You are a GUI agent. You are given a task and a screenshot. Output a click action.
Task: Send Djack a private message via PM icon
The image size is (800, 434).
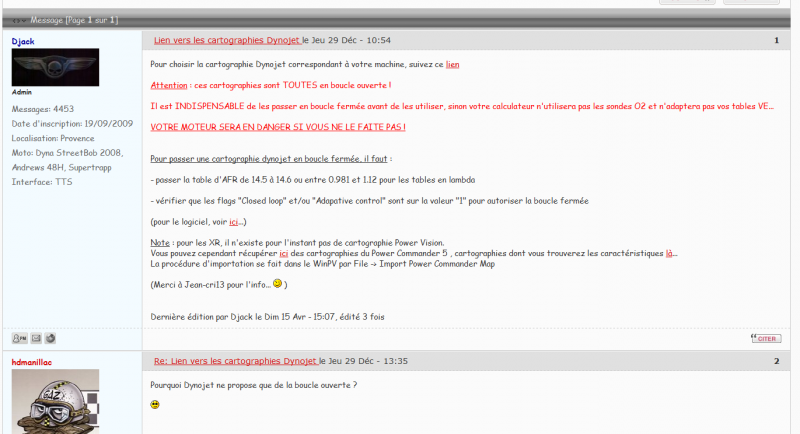tap(19, 338)
